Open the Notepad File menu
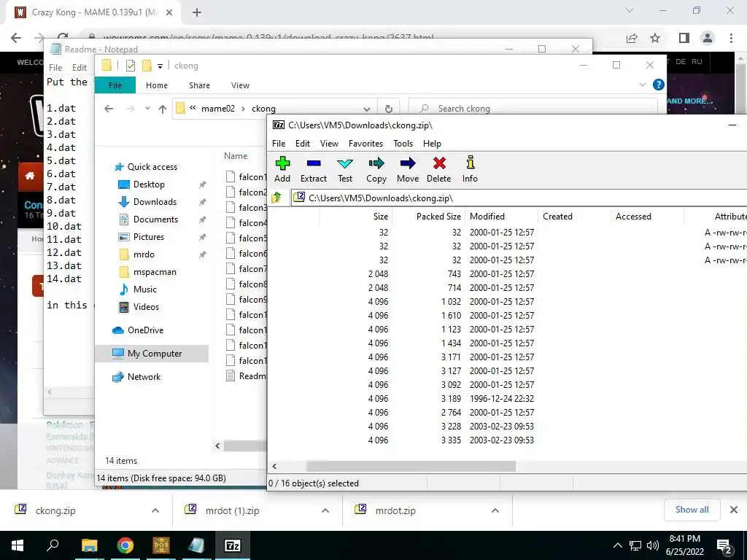 click(x=55, y=68)
